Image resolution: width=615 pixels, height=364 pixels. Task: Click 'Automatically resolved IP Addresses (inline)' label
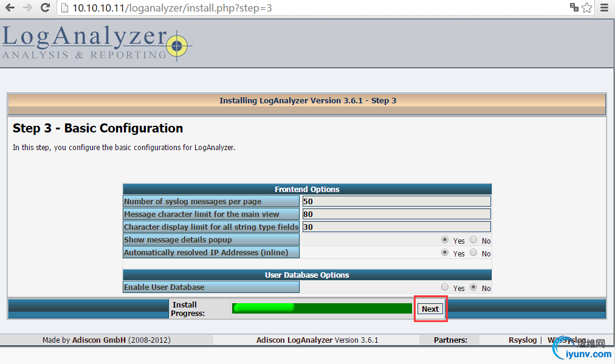pyautogui.click(x=206, y=252)
